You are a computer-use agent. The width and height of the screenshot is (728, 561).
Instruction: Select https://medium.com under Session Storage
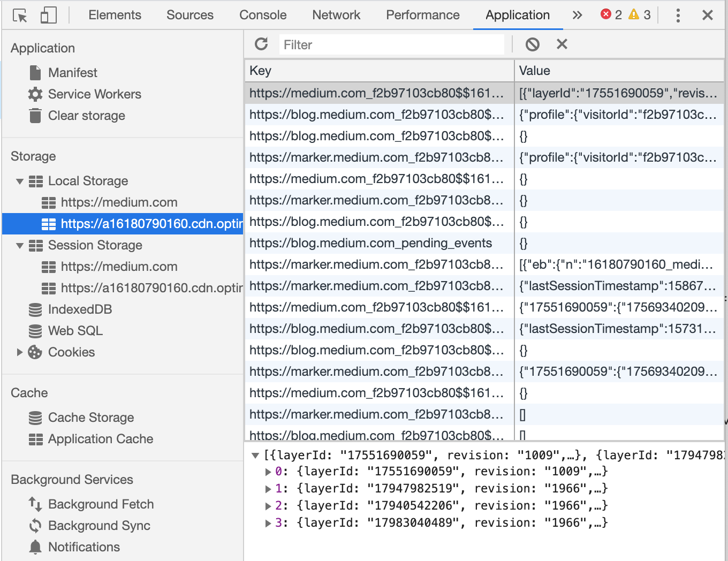pyautogui.click(x=119, y=266)
